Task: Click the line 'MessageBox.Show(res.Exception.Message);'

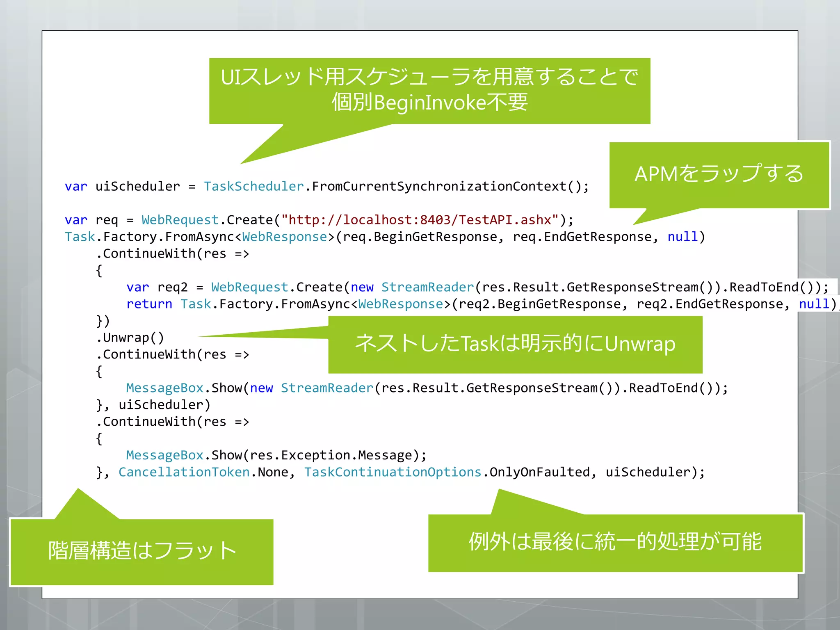Action: click(x=276, y=456)
